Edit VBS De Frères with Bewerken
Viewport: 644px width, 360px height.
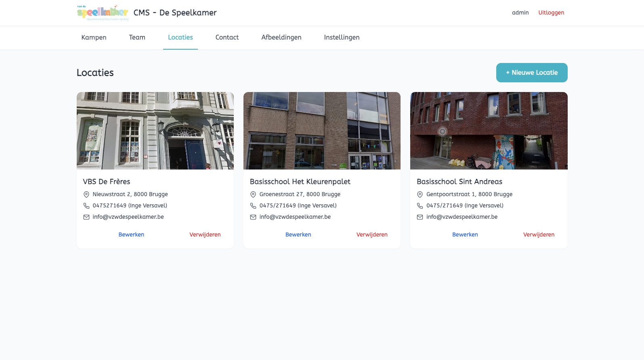131,234
